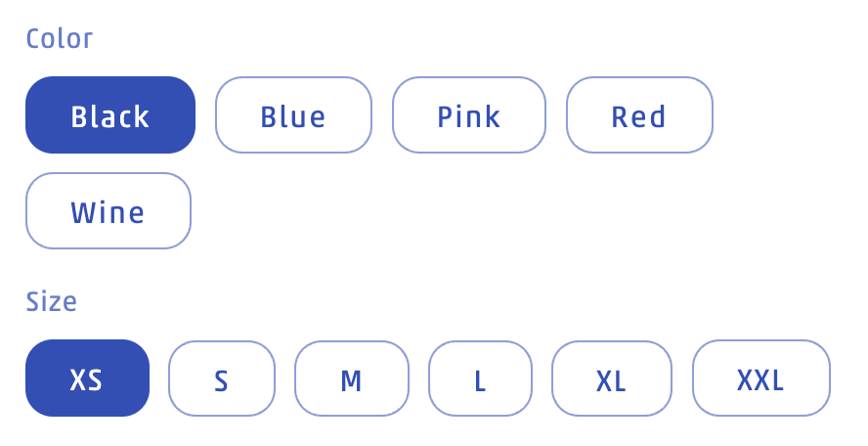Choose size XL
868x446 pixels.
(x=612, y=379)
